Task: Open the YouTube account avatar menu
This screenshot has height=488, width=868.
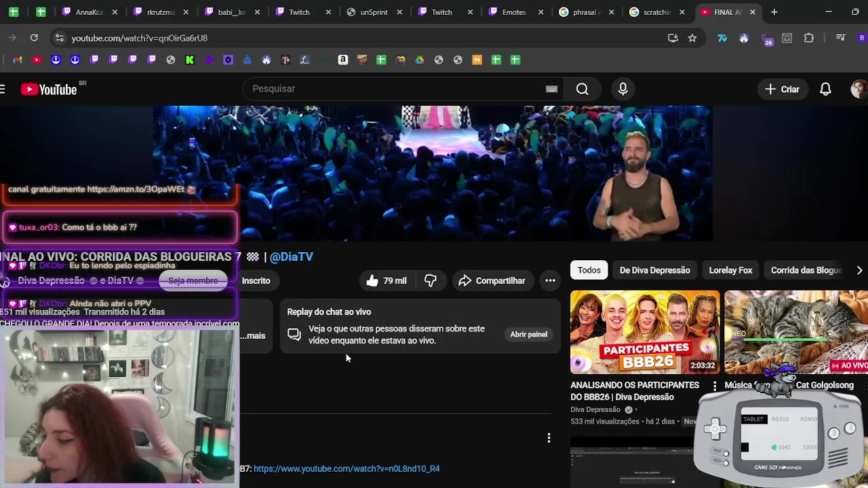Action: pos(859,89)
